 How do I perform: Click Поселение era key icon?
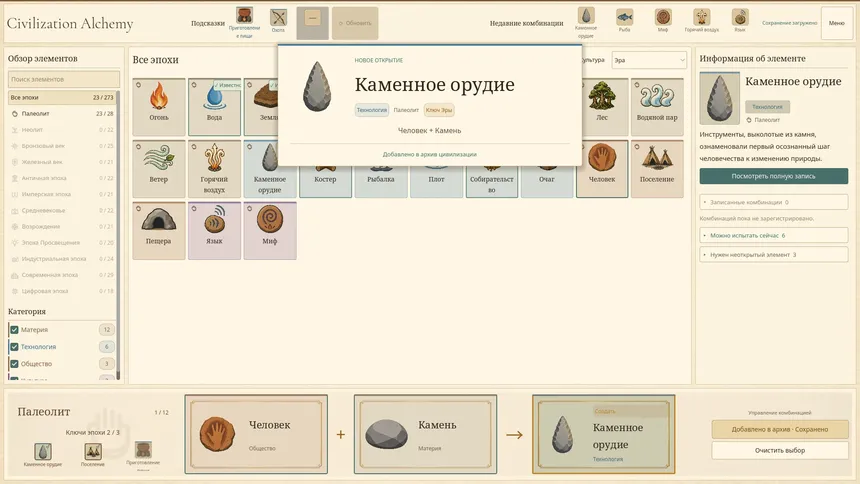tap(93, 454)
